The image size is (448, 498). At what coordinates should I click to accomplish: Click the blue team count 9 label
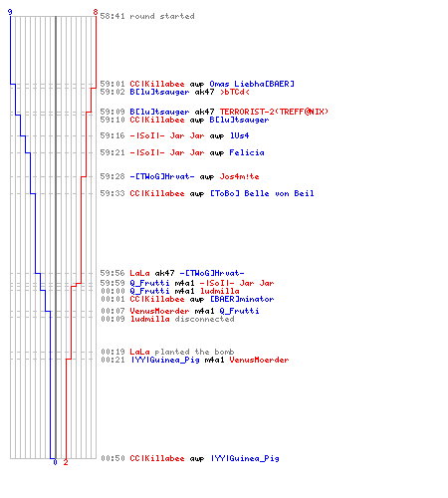(x=10, y=12)
